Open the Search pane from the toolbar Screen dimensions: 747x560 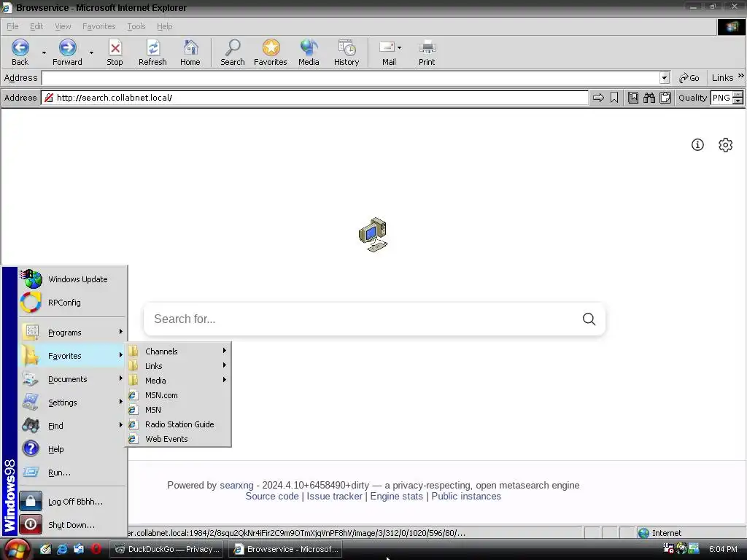pos(233,52)
